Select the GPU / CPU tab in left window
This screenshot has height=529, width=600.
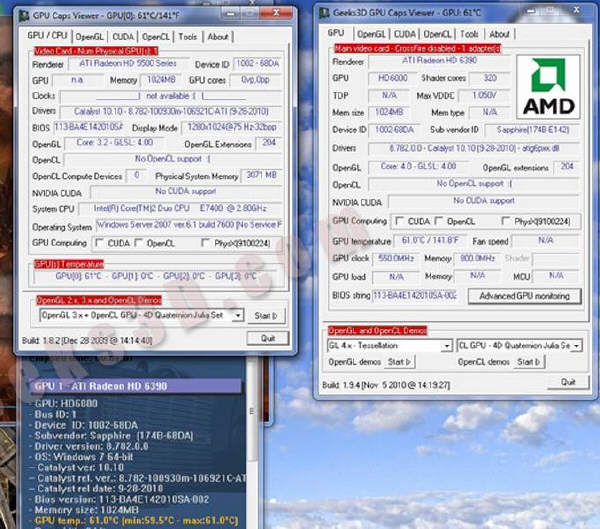(47, 36)
